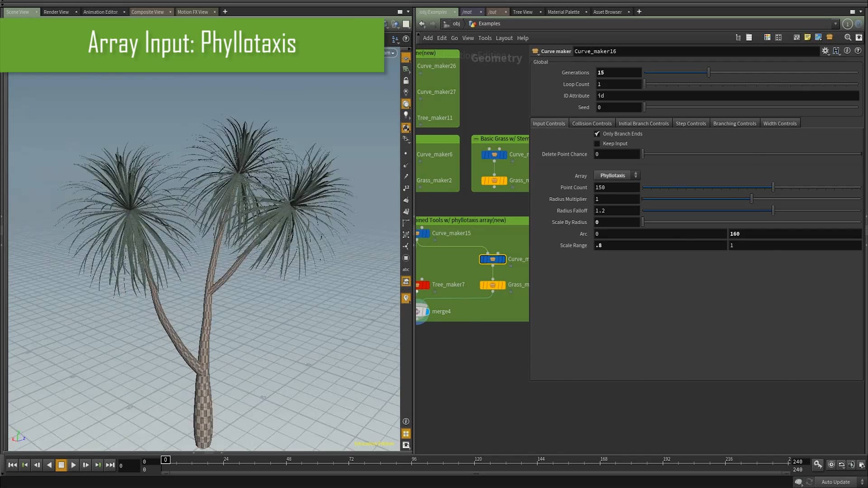Click the search magnifier in the network editor toolbar

pos(849,38)
